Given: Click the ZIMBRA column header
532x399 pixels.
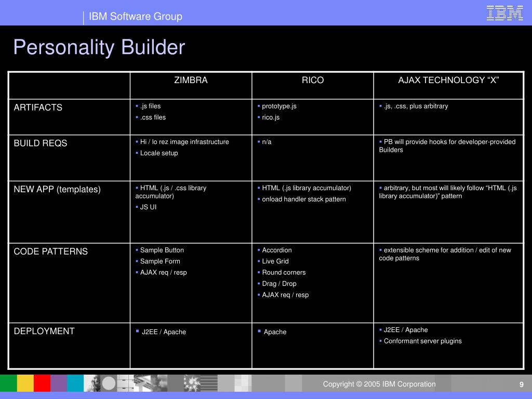Looking at the screenshot, I should click(191, 80).
